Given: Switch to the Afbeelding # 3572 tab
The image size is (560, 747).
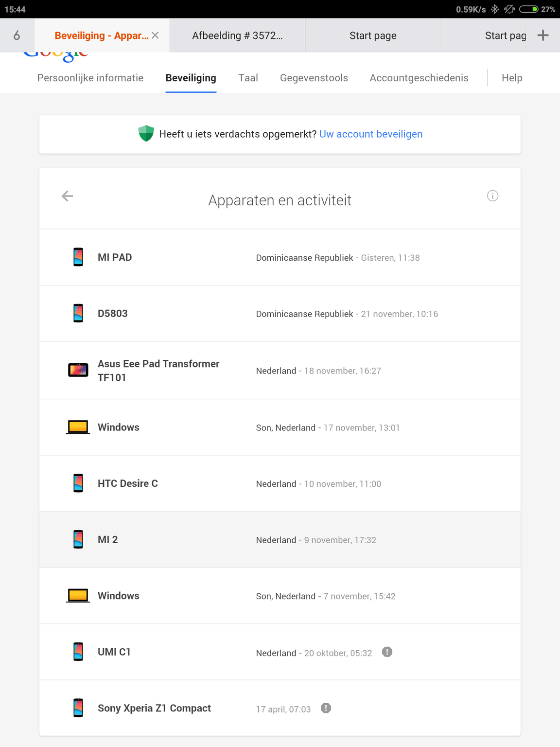Looking at the screenshot, I should pyautogui.click(x=237, y=36).
